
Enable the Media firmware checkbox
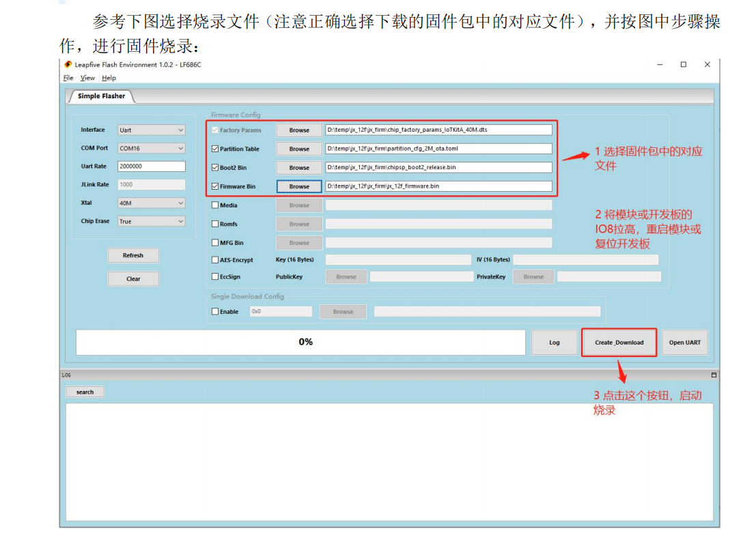tap(215, 205)
